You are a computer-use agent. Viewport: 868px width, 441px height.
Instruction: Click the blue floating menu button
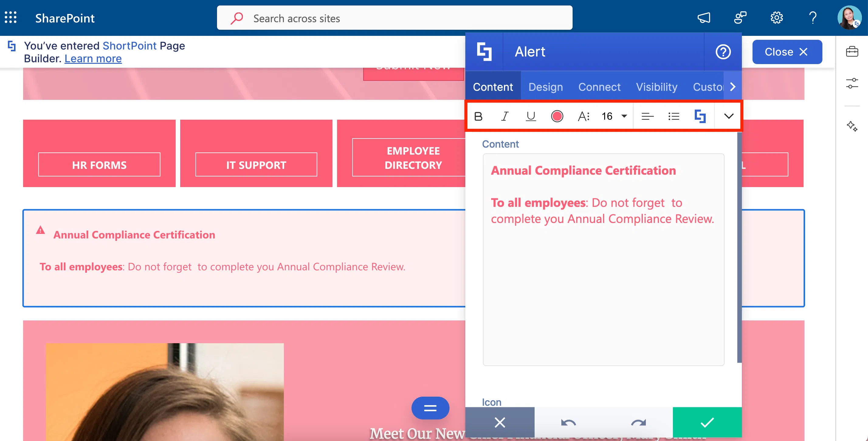point(430,408)
